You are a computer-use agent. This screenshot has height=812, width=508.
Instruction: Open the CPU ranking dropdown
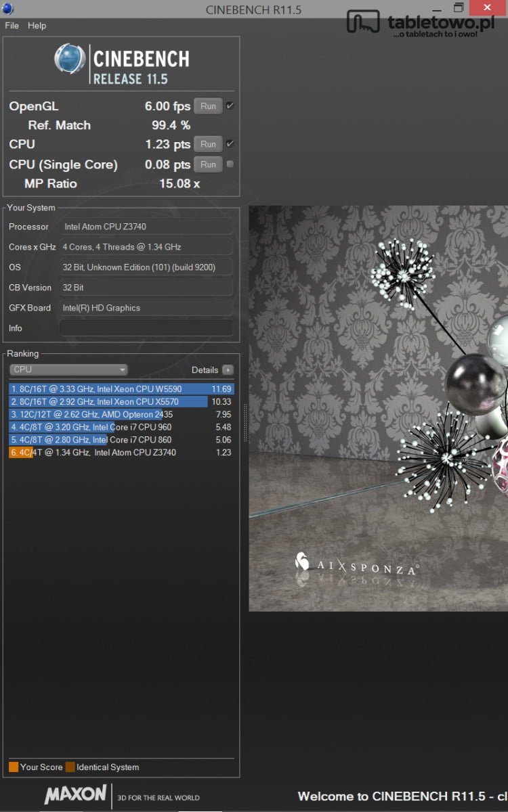tap(68, 369)
